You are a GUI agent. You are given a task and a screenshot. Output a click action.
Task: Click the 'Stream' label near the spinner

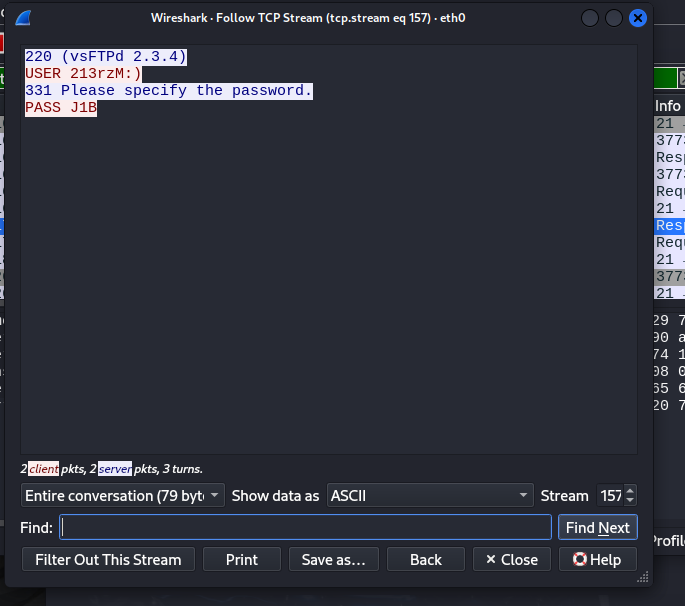[564, 496]
